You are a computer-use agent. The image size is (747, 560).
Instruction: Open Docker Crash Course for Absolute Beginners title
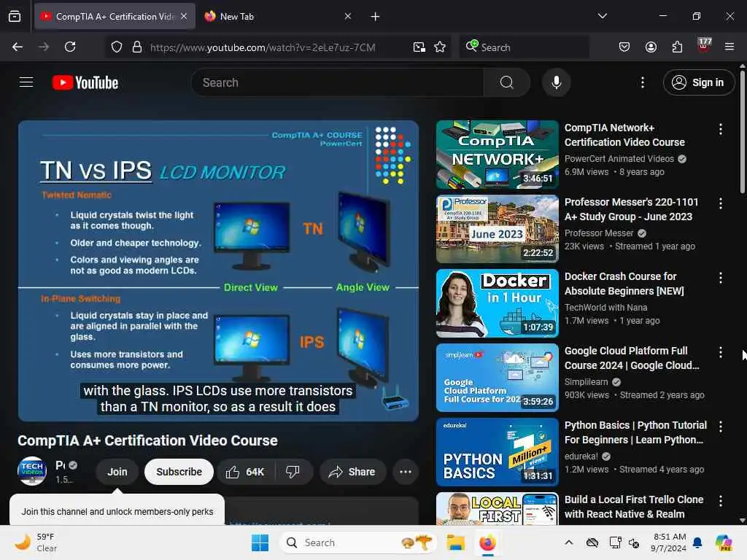pos(624,284)
